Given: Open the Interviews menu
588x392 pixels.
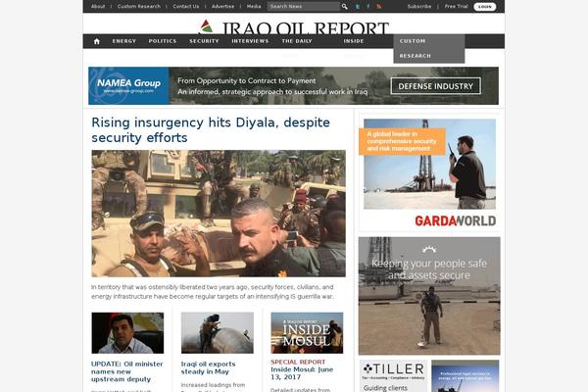Looking at the screenshot, I should point(250,41).
